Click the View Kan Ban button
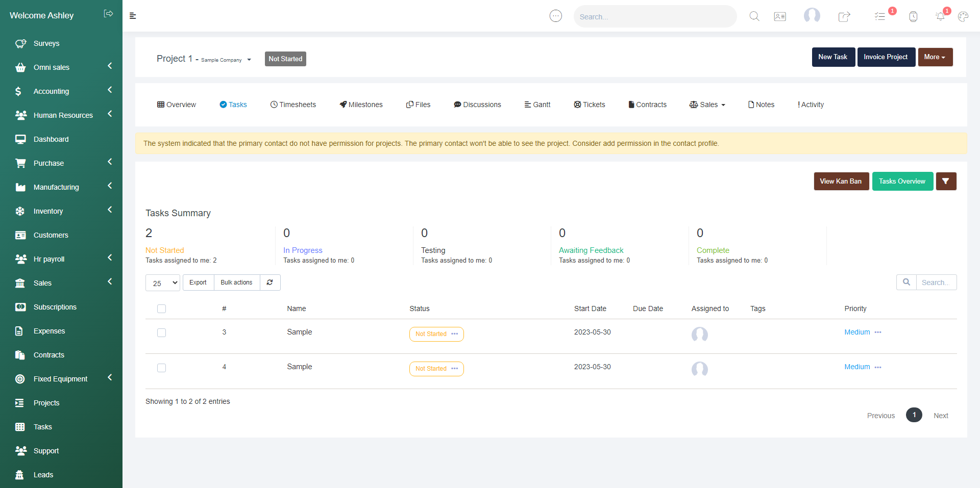 point(841,182)
